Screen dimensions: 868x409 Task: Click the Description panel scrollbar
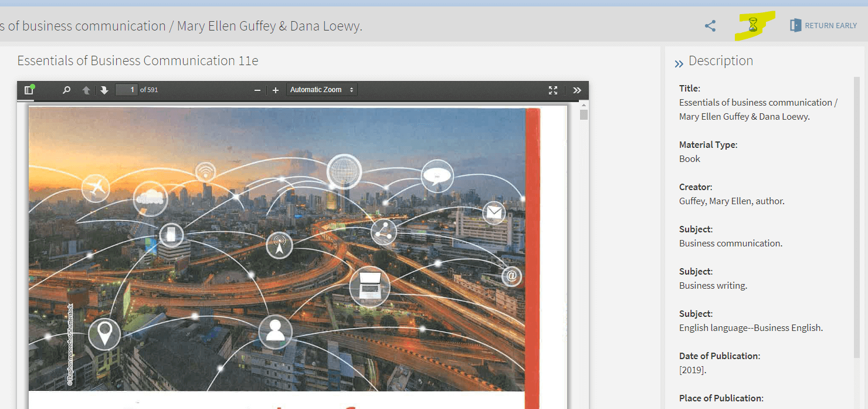click(857, 217)
